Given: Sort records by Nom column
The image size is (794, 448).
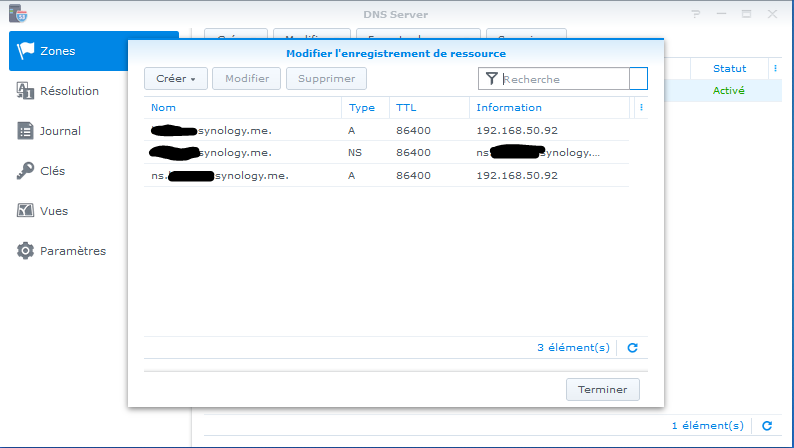Looking at the screenshot, I should [243, 107].
